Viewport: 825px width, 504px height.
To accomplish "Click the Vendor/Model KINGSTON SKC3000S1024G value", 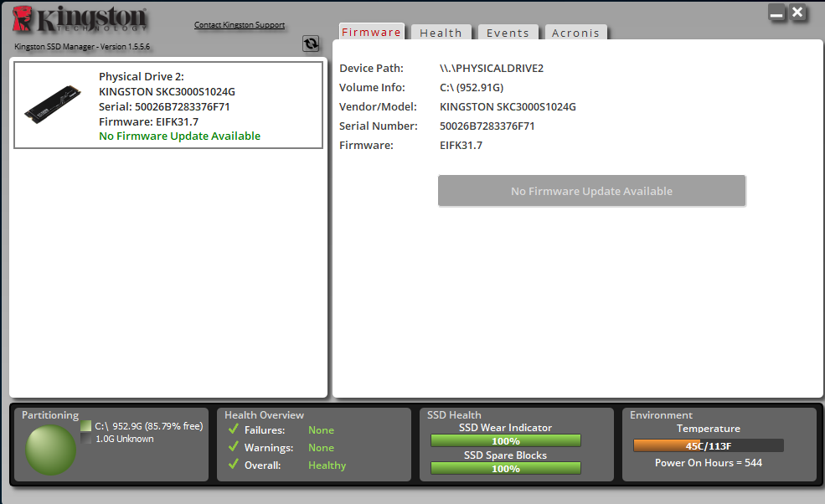I will 508,107.
